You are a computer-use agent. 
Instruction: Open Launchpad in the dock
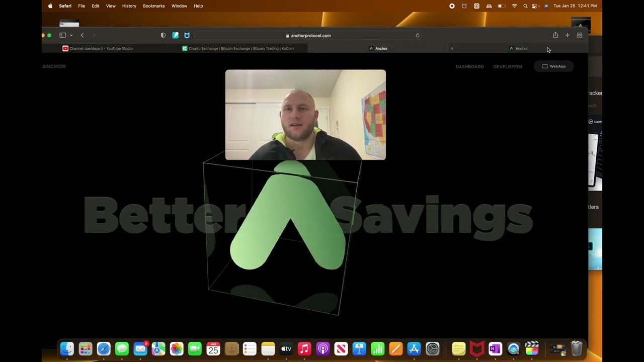pos(86,349)
